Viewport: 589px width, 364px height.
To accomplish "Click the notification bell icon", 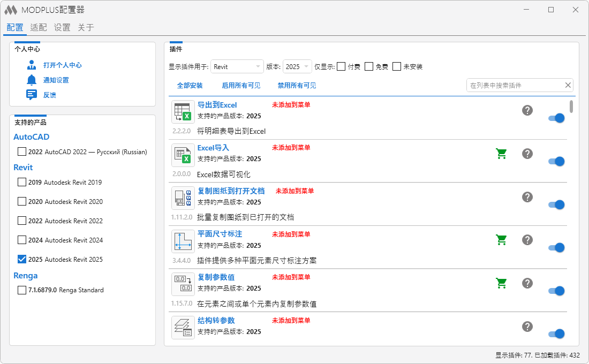I will 32,80.
